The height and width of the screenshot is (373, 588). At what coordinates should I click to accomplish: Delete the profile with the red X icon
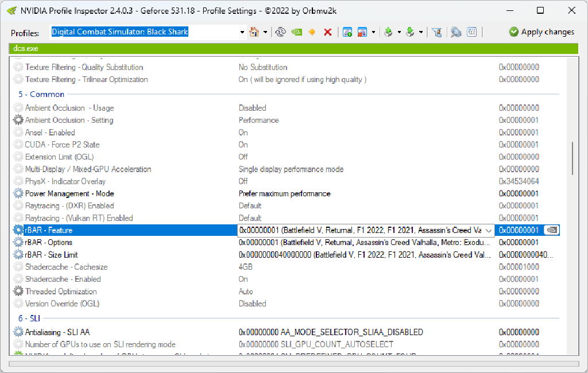pos(328,32)
